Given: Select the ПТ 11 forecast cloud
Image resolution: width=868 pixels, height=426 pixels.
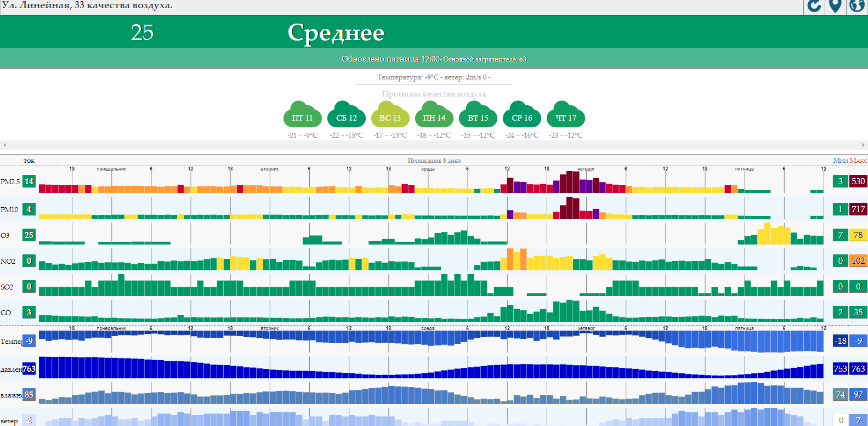Looking at the screenshot, I should [302, 115].
